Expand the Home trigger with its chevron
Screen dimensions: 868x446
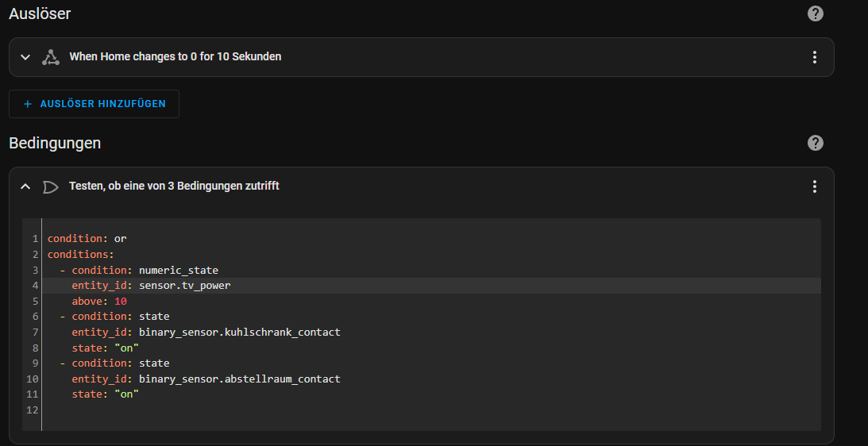click(x=25, y=57)
